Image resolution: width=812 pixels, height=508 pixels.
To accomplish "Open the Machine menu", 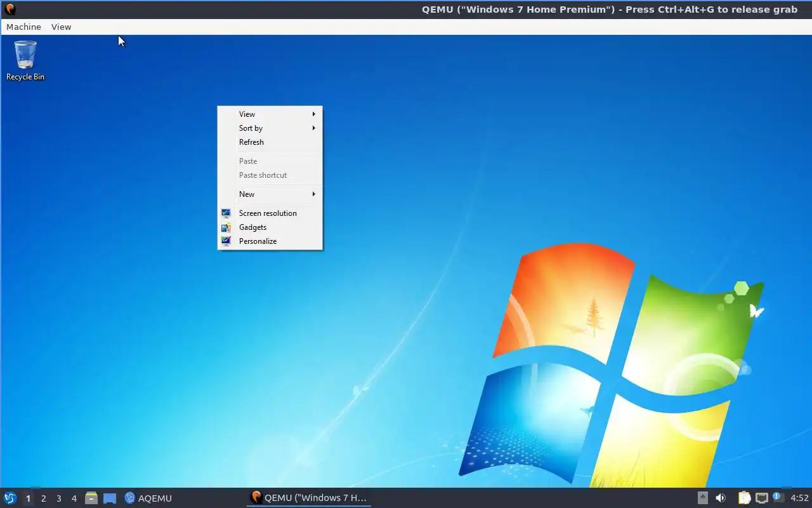I will pyautogui.click(x=23, y=27).
